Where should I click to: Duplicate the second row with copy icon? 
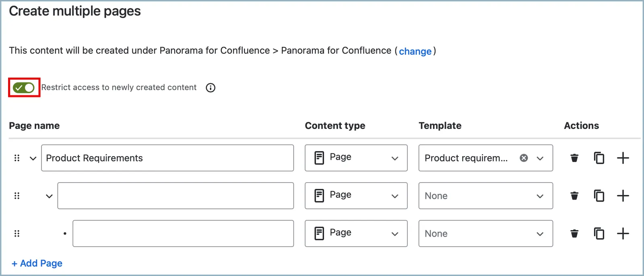click(599, 196)
